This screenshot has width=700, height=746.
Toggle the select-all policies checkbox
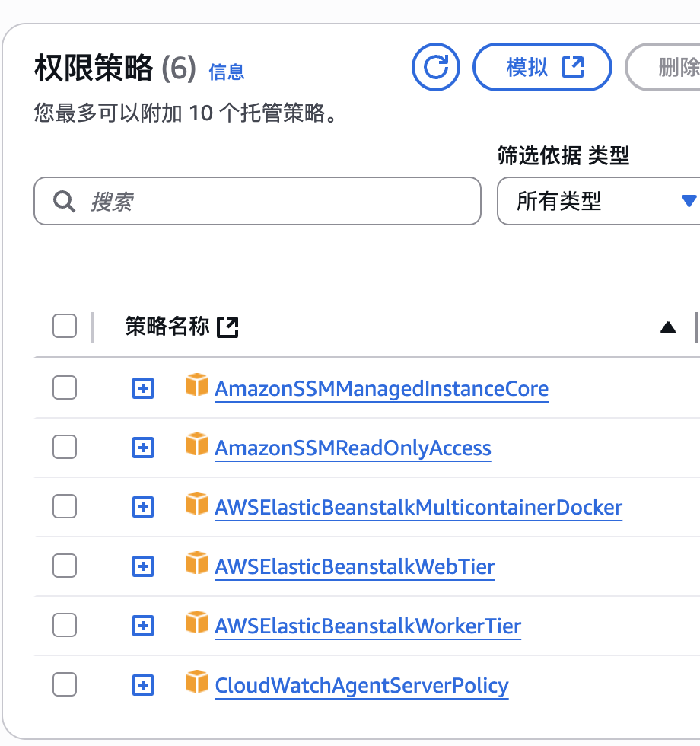click(65, 326)
